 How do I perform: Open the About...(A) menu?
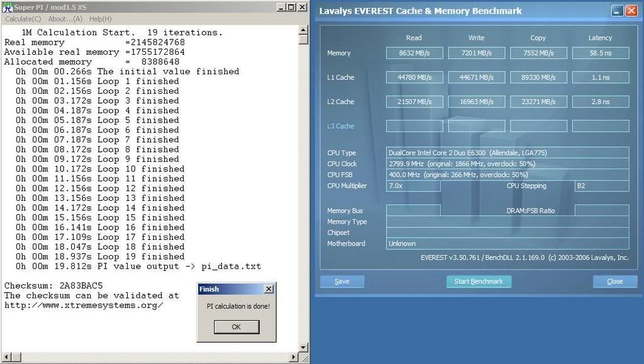pyautogui.click(x=65, y=19)
